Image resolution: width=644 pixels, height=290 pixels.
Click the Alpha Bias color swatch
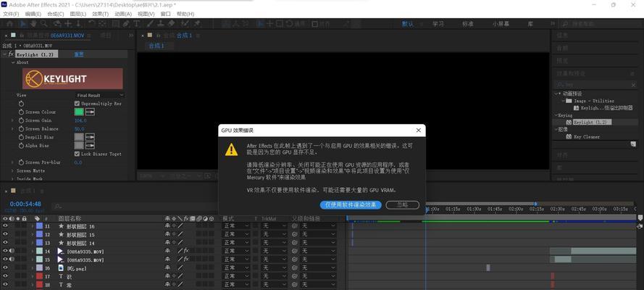click(x=79, y=146)
